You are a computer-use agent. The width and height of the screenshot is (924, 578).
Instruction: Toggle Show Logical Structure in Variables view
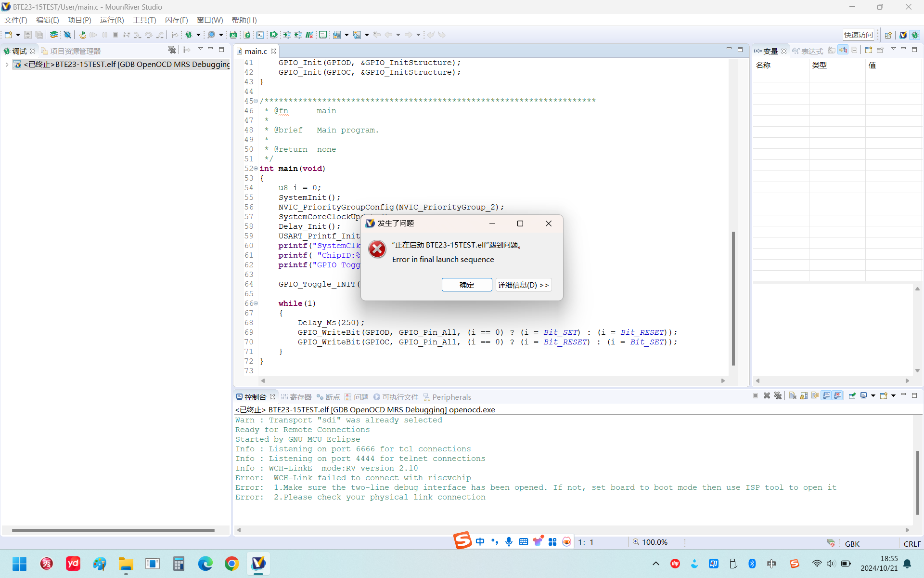(x=843, y=50)
